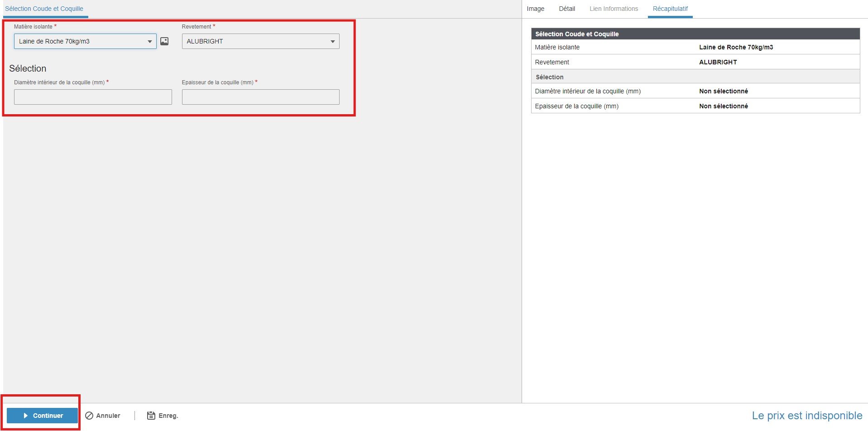The image size is (868, 431).
Task: Open the Lien Informations tab
Action: coord(614,8)
